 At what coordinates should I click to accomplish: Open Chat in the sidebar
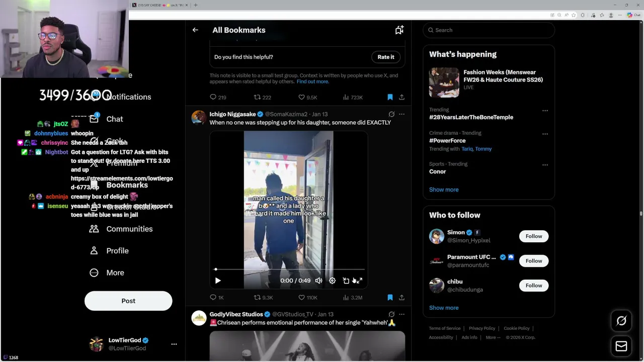pyautogui.click(x=107, y=119)
